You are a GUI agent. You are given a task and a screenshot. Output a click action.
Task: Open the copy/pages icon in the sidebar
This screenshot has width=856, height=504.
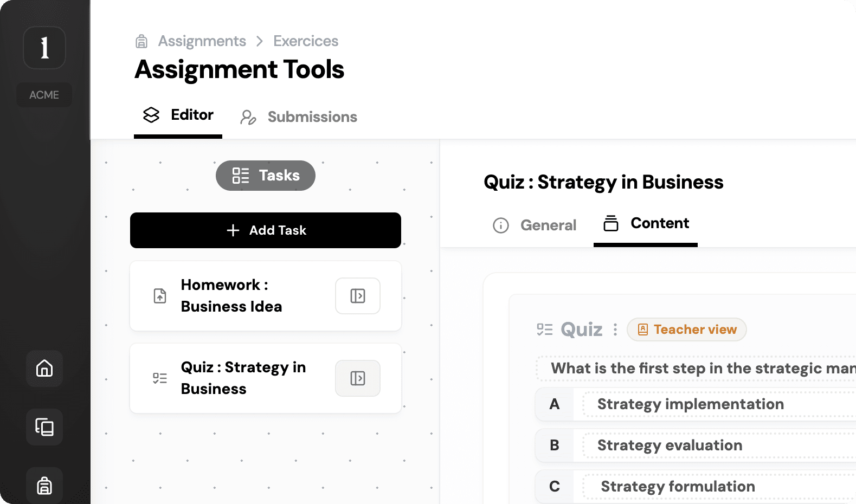pyautogui.click(x=44, y=427)
